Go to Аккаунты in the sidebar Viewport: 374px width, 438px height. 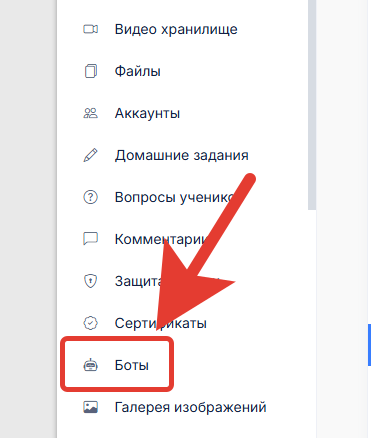(x=147, y=113)
